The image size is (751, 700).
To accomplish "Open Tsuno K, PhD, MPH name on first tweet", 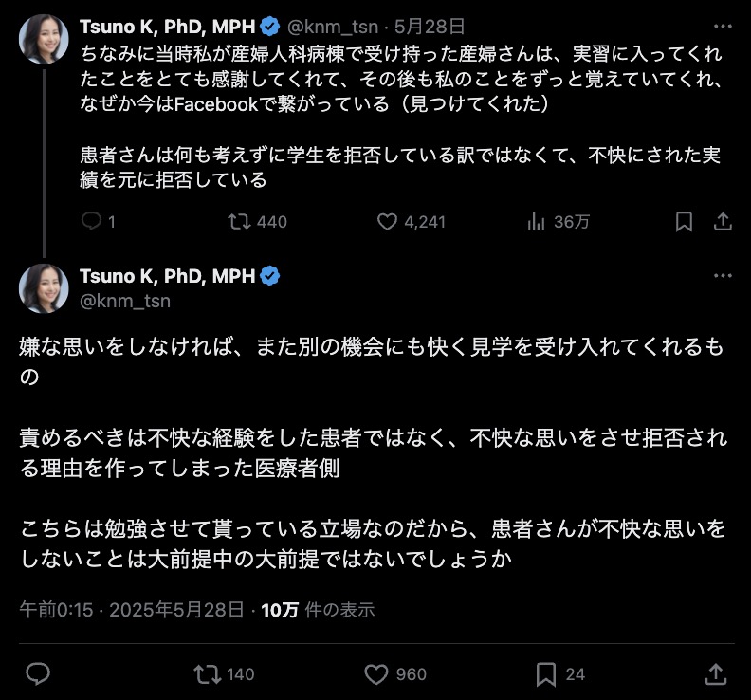I will point(167,27).
